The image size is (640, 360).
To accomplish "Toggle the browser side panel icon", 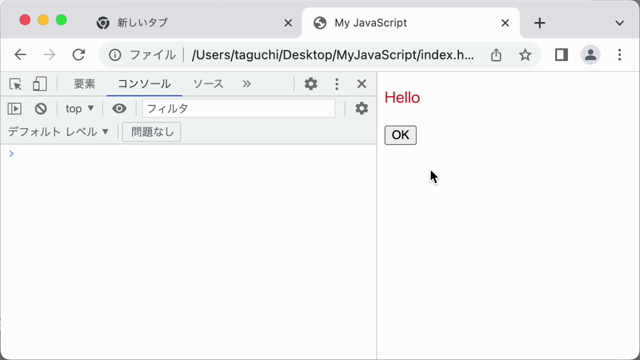I will (562, 55).
